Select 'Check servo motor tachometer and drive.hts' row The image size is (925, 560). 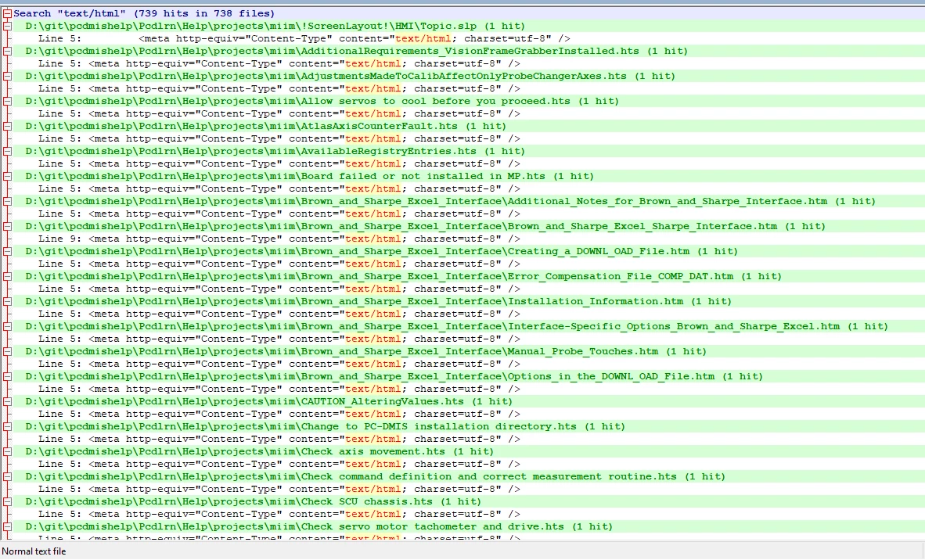click(319, 527)
